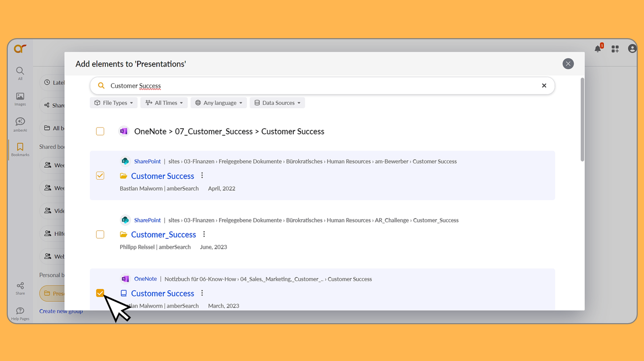Image resolution: width=644 pixels, height=361 pixels.
Task: Check the OneNote 07_Customer_Success result
Action: tap(100, 131)
